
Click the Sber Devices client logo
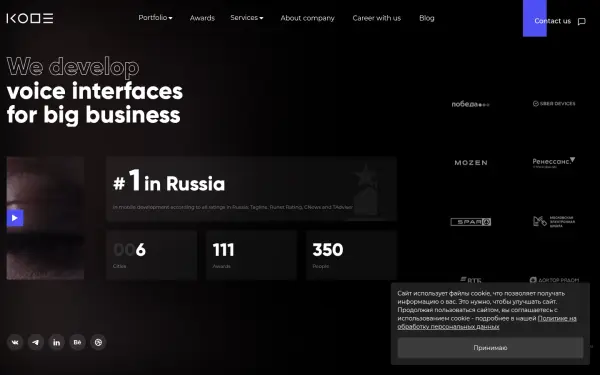tap(554, 104)
